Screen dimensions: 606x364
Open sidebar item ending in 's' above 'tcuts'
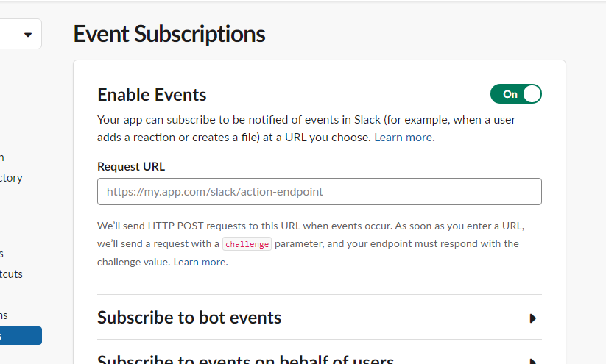click(x=2, y=254)
